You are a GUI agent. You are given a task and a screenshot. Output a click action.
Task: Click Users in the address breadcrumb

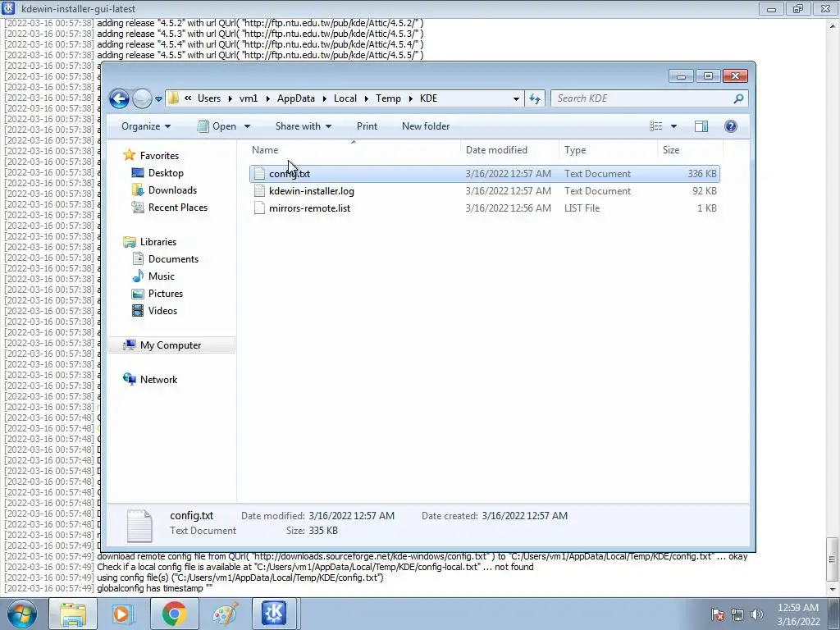209,98
